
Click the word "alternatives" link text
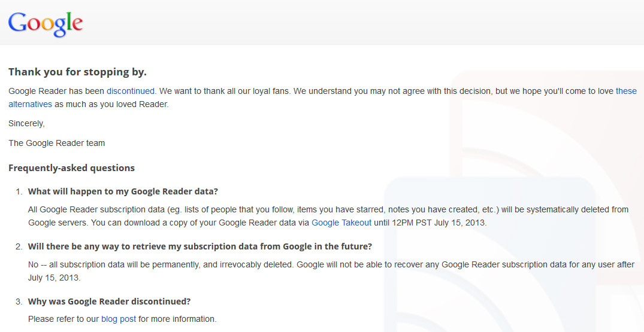pos(31,104)
